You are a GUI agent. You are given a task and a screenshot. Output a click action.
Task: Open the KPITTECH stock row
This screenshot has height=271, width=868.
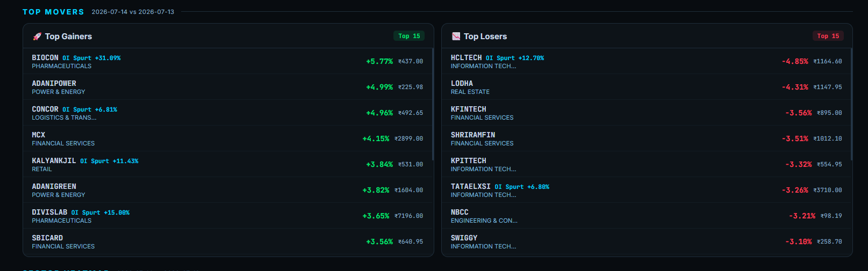pos(647,164)
